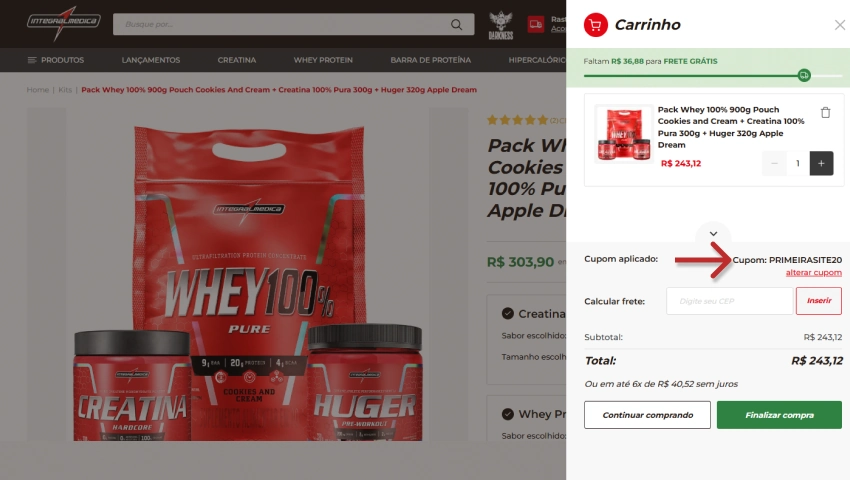The width and height of the screenshot is (850, 480).
Task: Click the red delivery truck tracking icon
Action: (536, 24)
